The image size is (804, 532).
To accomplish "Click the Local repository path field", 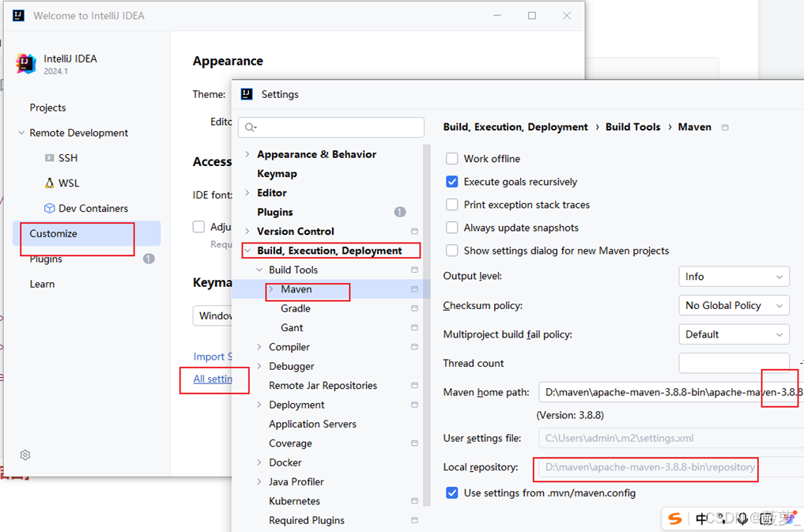I will coord(671,467).
